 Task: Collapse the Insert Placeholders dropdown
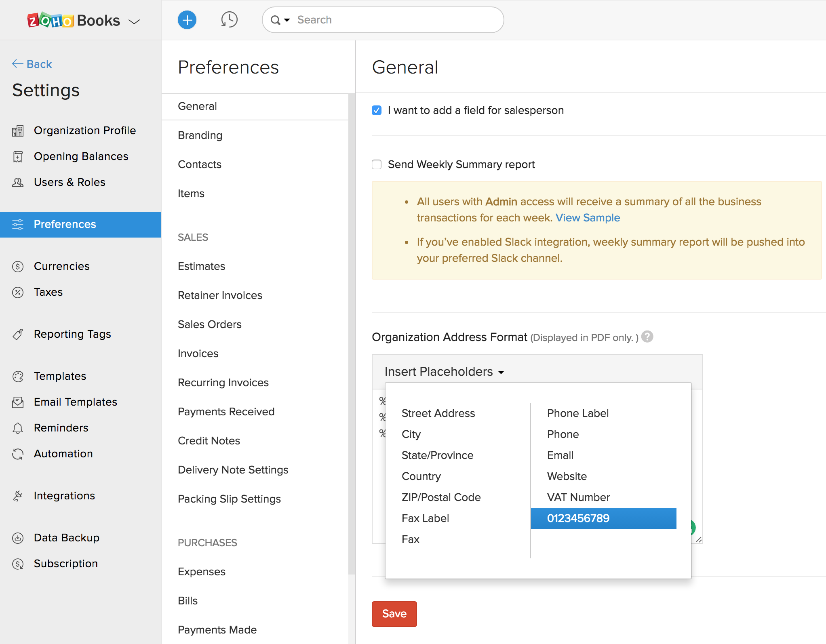click(x=445, y=372)
